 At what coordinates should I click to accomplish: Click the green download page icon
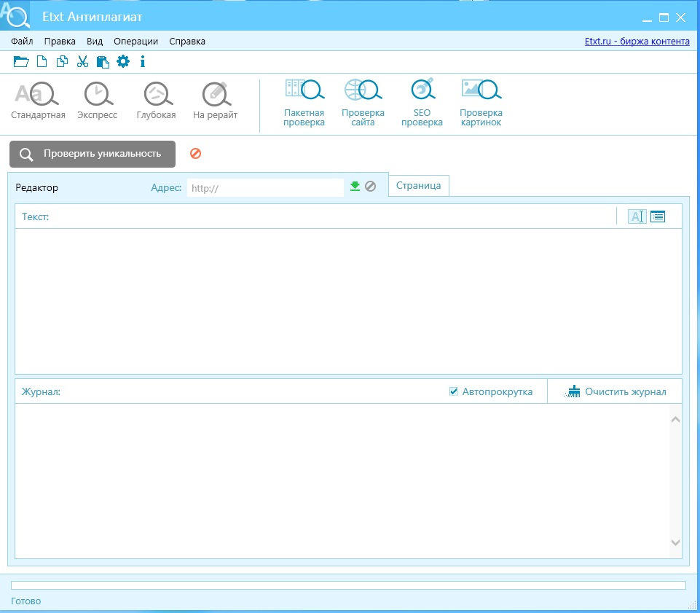[355, 187]
